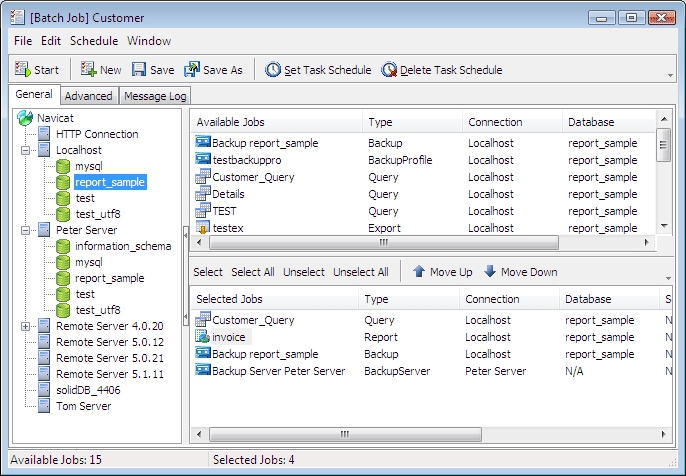This screenshot has width=686, height=476.
Task: Click Database header in Selected Jobs
Action: point(609,299)
